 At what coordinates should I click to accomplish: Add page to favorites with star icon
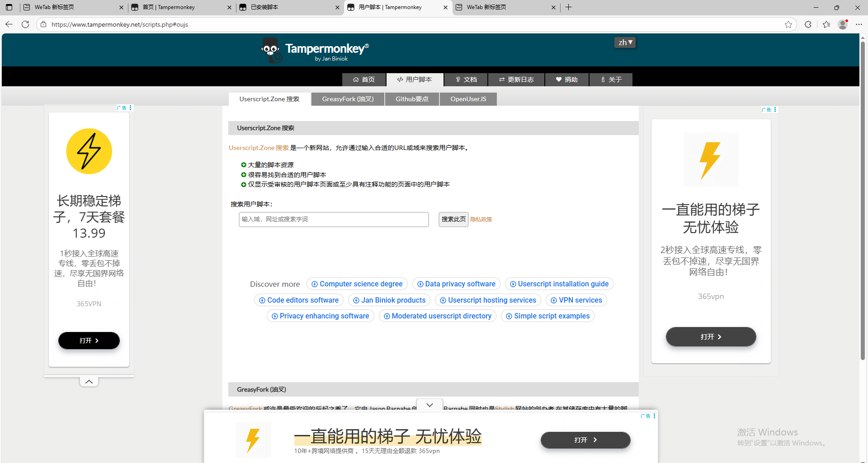[x=788, y=24]
